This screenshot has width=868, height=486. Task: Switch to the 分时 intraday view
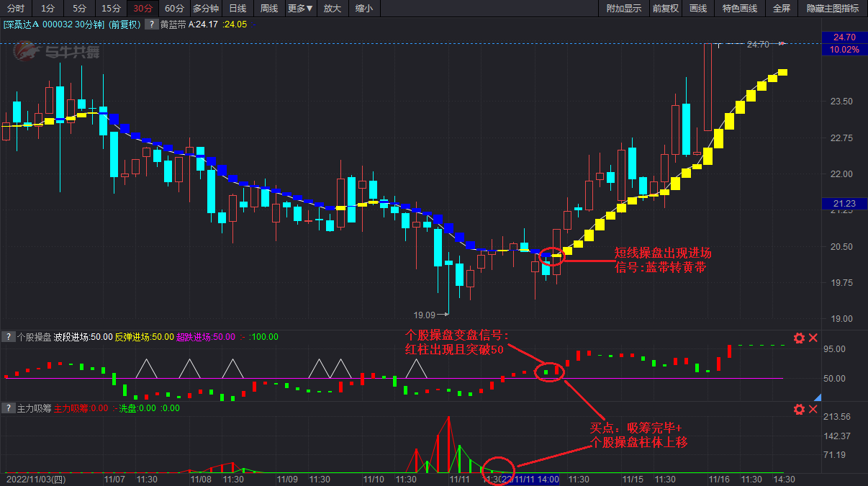click(15, 9)
